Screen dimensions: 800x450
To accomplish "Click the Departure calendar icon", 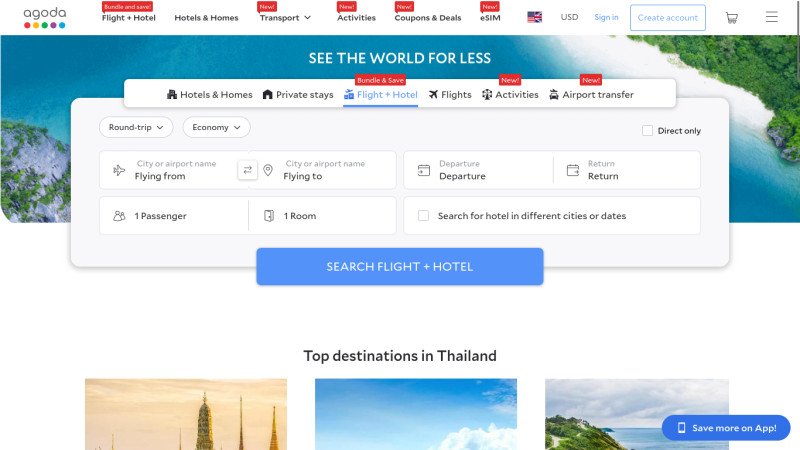I will (423, 170).
